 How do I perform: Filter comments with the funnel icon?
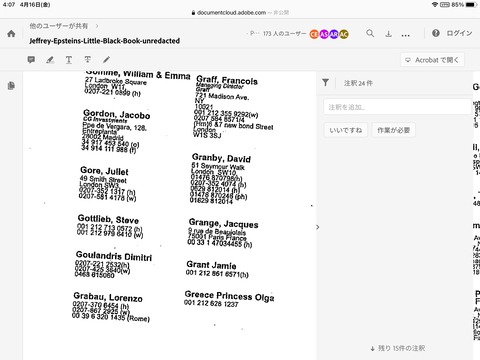pos(326,83)
